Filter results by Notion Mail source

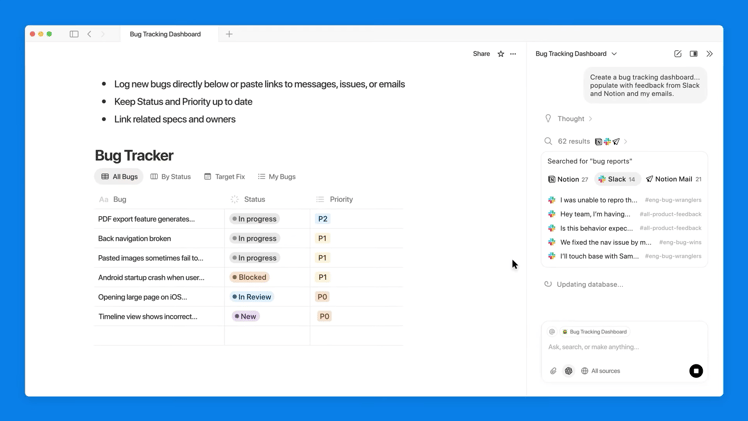tap(673, 179)
